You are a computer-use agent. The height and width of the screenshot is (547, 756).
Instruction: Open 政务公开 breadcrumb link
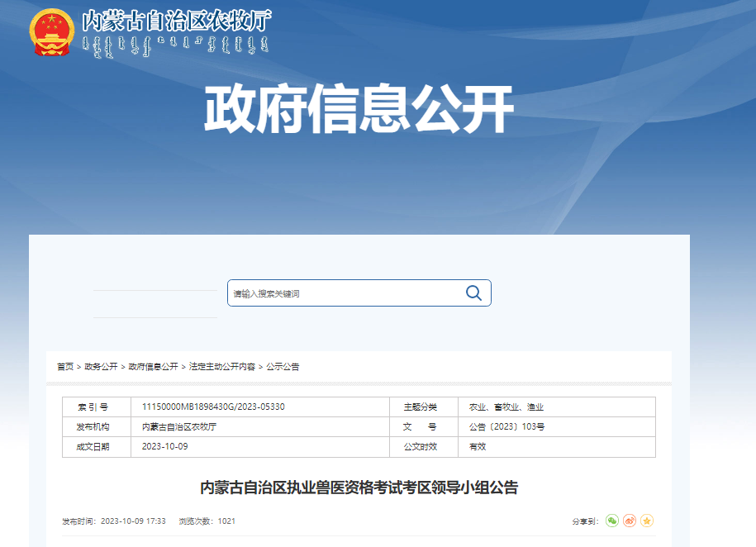[x=101, y=367]
